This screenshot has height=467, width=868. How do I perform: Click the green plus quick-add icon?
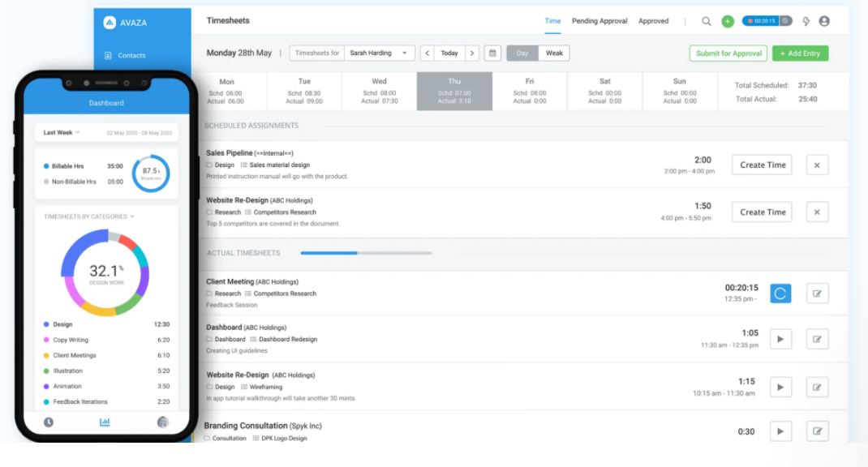[x=728, y=21]
